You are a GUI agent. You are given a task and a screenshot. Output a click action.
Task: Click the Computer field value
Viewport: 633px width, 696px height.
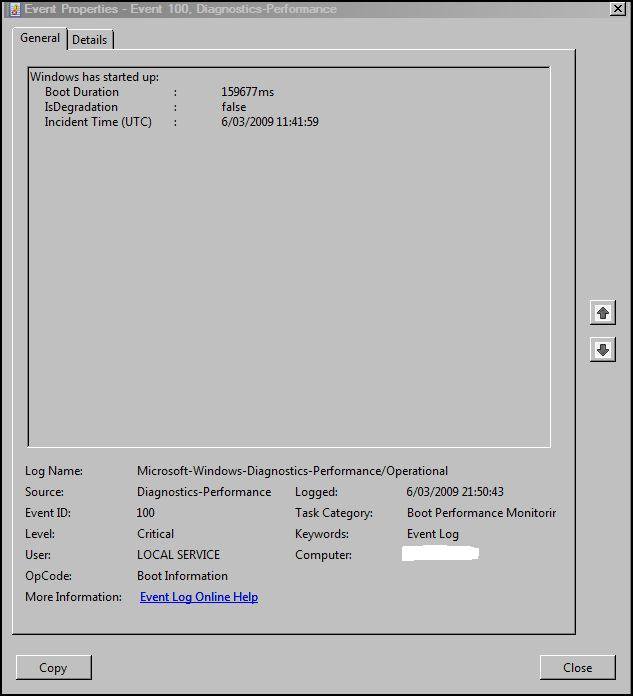(440, 554)
